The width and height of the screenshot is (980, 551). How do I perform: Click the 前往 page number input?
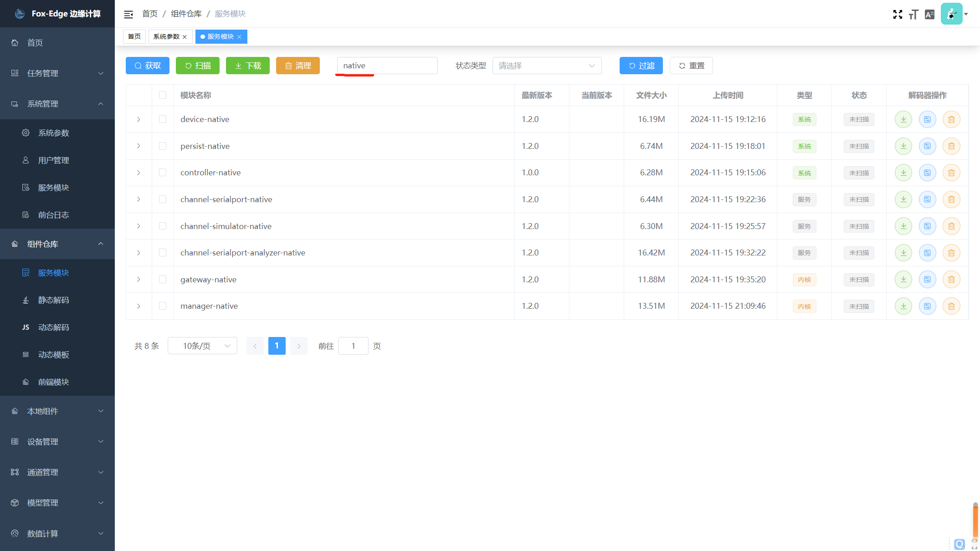pos(353,346)
